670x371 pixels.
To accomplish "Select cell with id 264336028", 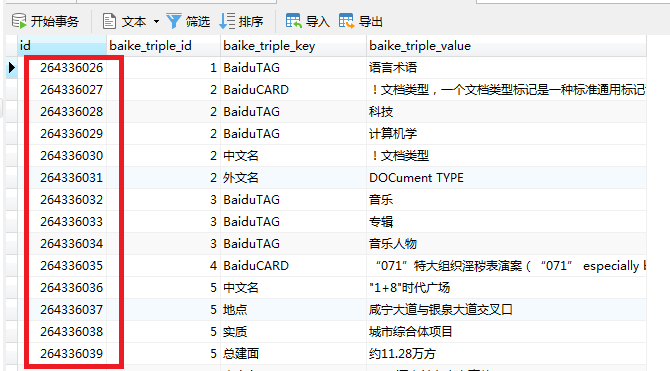I will [x=62, y=112].
